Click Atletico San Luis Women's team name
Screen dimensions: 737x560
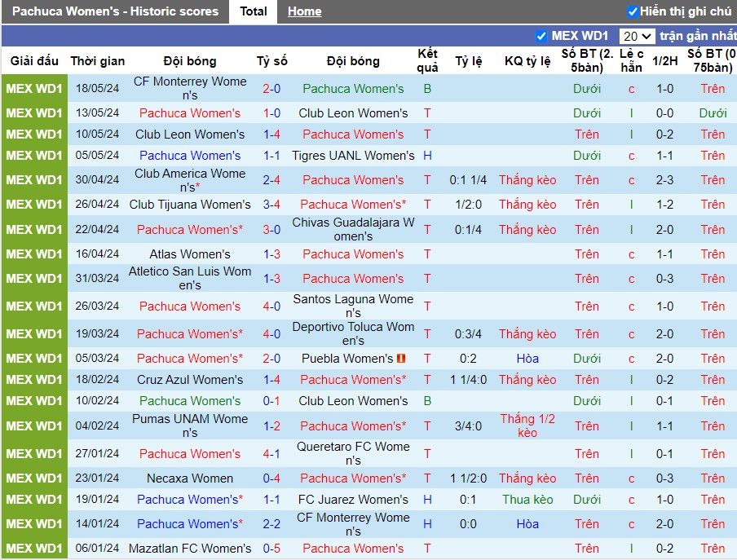pos(190,278)
